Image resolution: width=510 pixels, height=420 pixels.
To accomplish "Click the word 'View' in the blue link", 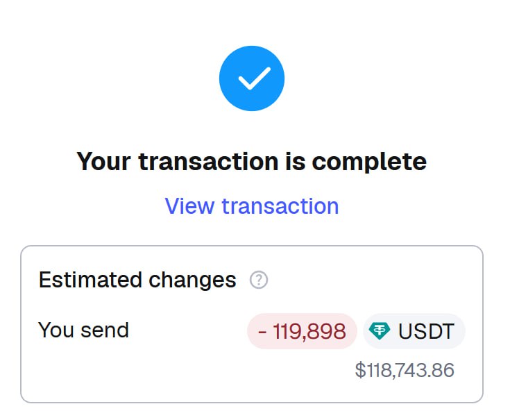I will pyautogui.click(x=189, y=206).
